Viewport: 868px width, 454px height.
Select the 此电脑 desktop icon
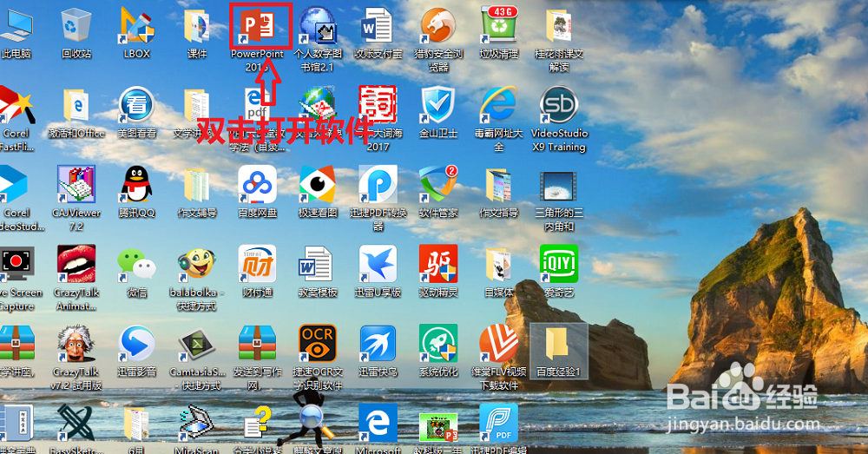[x=16, y=26]
